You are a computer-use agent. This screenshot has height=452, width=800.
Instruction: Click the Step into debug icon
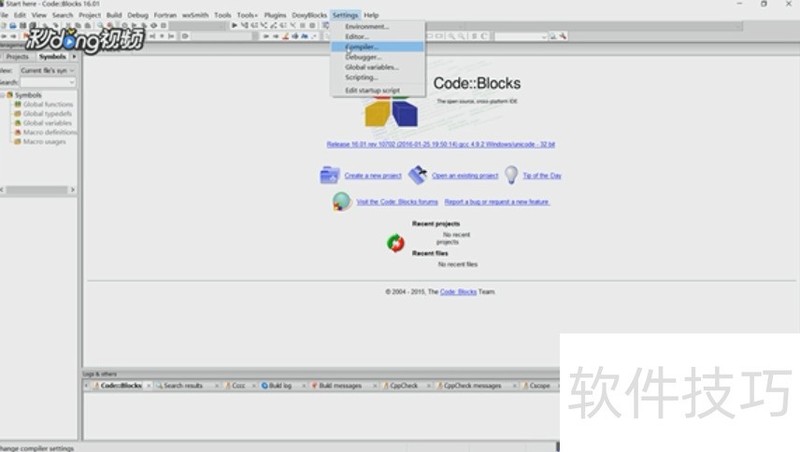(x=264, y=25)
